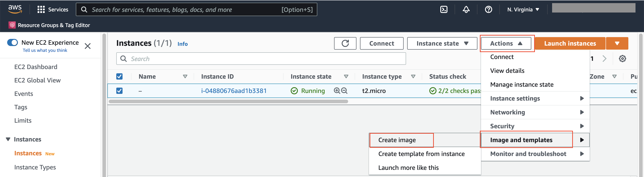Sort by the Name column arrow
The height and width of the screenshot is (177, 644).
tap(185, 76)
